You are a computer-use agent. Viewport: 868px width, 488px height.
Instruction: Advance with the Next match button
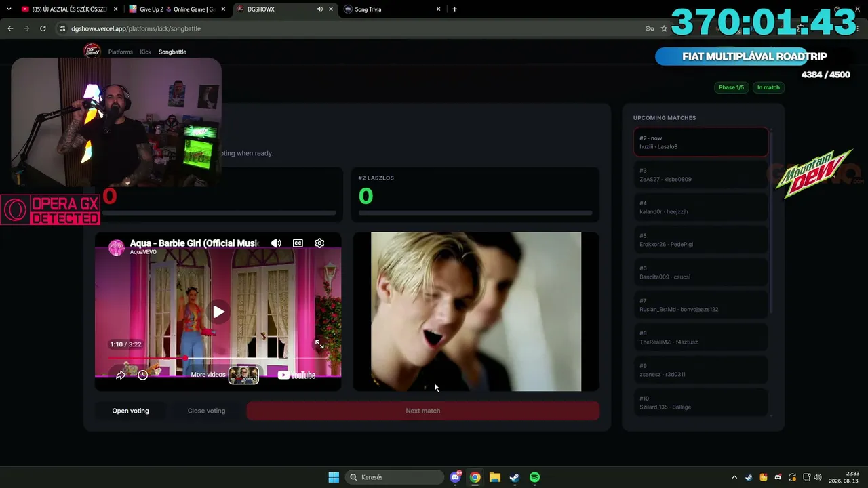tap(422, 411)
